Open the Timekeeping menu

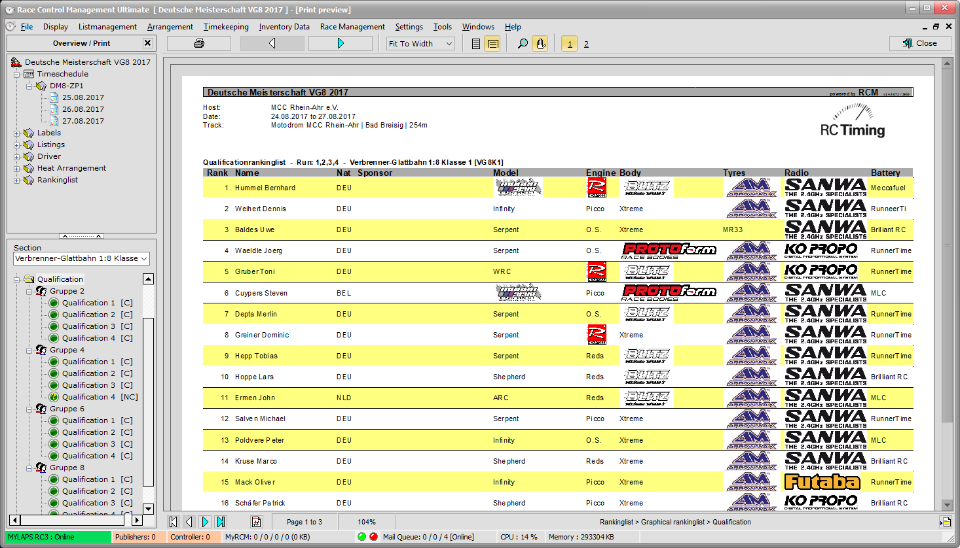226,27
